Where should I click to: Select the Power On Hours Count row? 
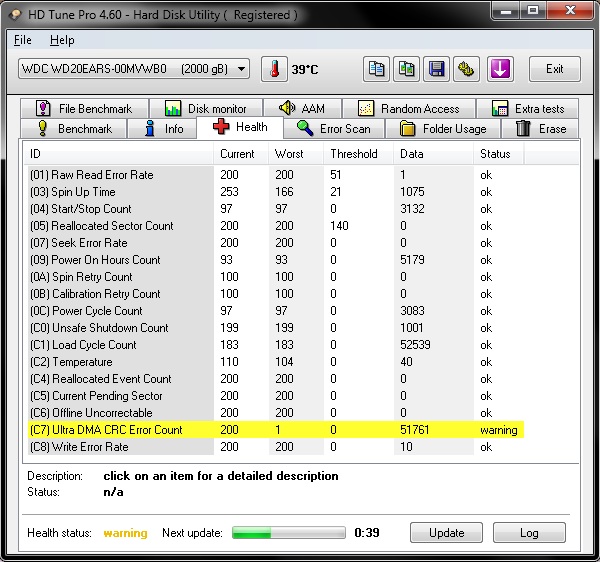click(x=276, y=260)
